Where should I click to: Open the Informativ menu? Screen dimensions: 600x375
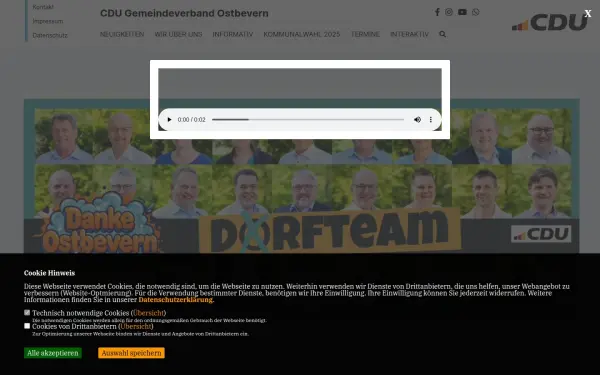[x=233, y=34]
